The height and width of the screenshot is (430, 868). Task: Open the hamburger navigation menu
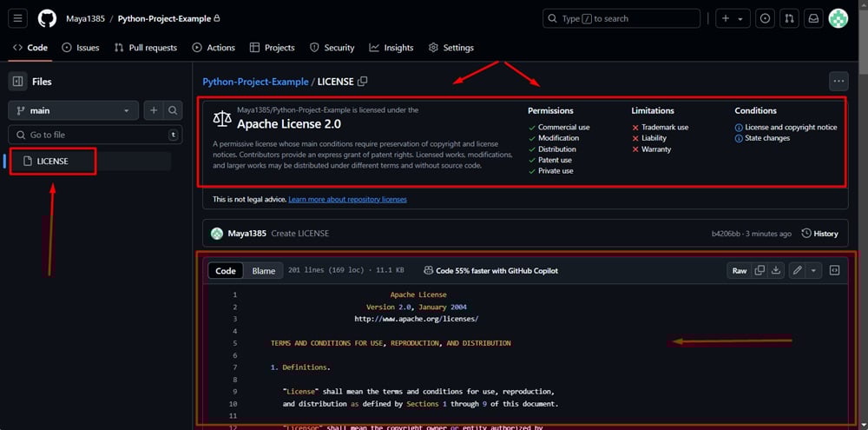point(17,18)
